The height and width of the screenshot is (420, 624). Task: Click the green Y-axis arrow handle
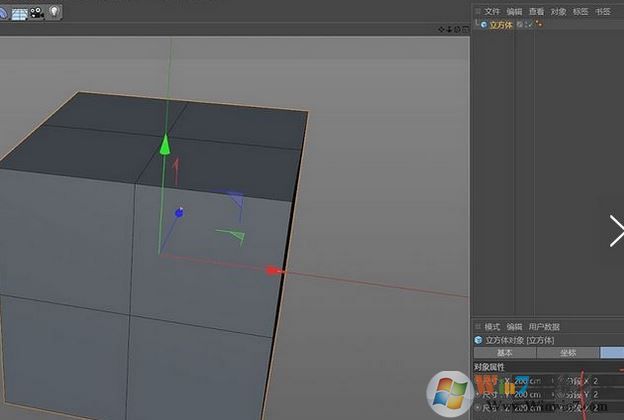point(166,146)
